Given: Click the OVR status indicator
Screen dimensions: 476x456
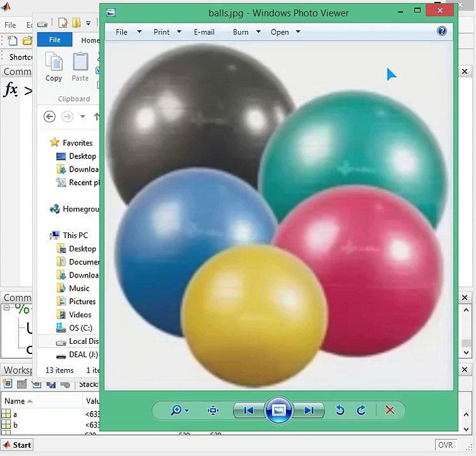Looking at the screenshot, I should 446,445.
